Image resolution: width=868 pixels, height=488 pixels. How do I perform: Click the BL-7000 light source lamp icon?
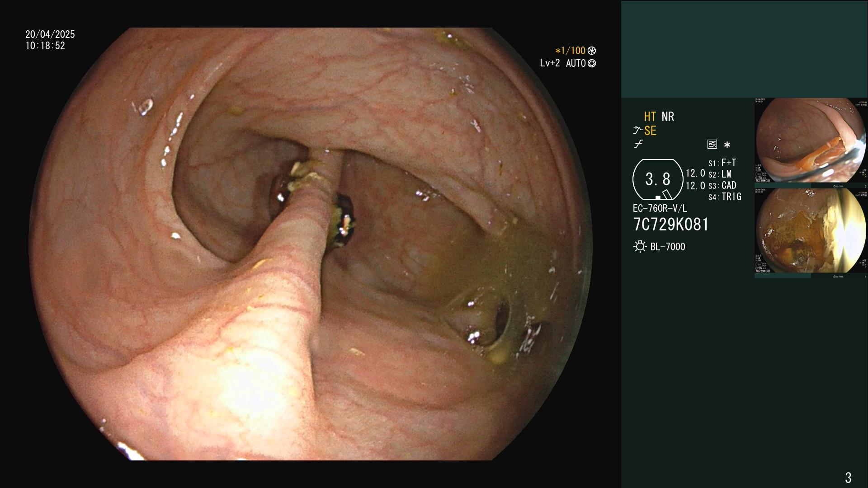click(x=640, y=247)
